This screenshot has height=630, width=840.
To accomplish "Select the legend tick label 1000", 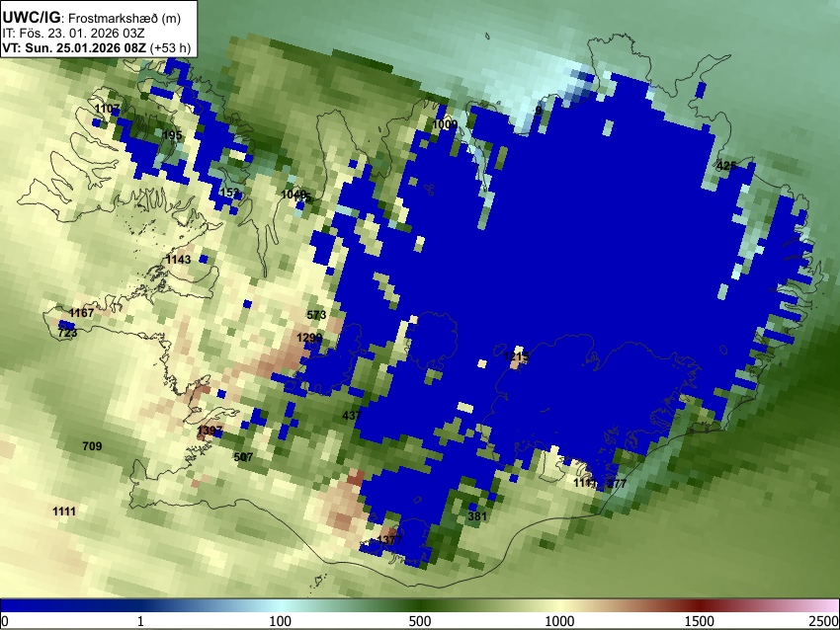I will (x=559, y=621).
